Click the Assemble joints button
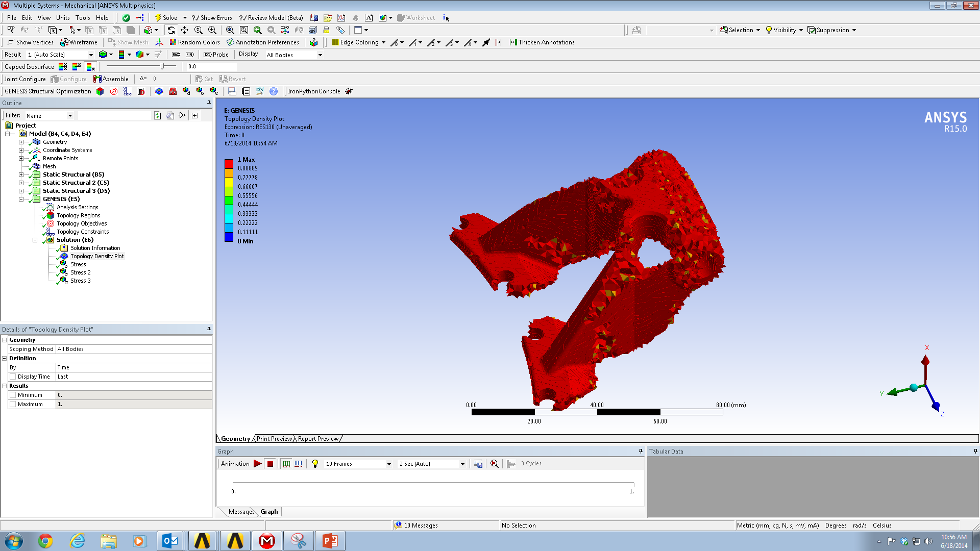This screenshot has height=551, width=980. tap(111, 79)
